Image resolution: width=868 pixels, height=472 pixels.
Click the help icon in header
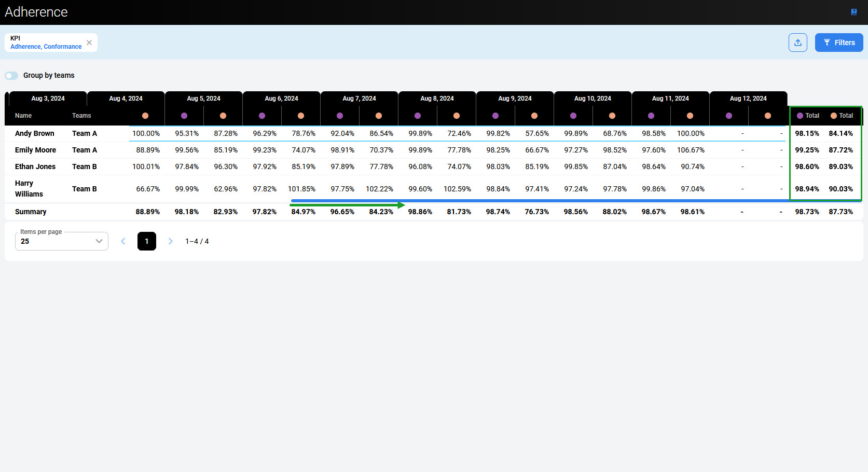tap(853, 12)
